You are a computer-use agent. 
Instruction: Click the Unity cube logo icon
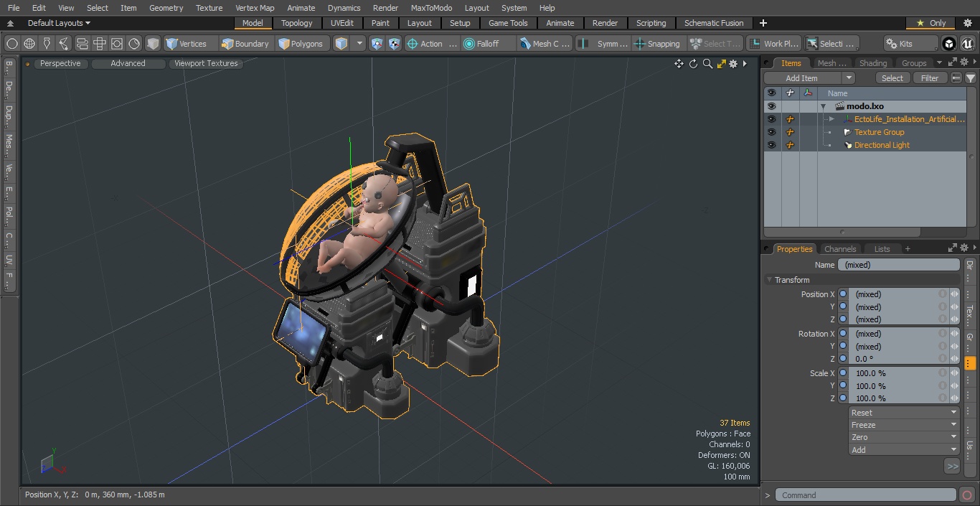[x=949, y=44]
